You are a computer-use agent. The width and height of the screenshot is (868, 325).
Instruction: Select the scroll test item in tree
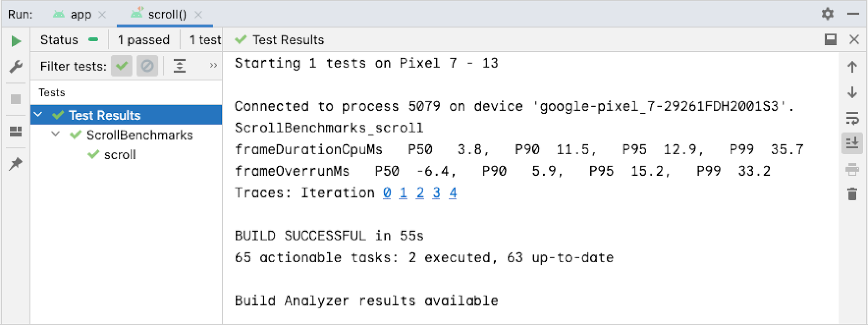[x=120, y=155]
